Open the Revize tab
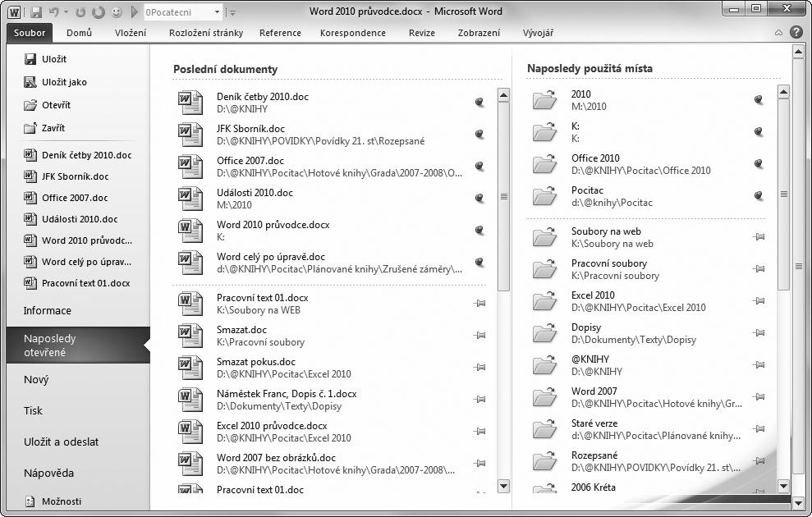 (x=421, y=33)
